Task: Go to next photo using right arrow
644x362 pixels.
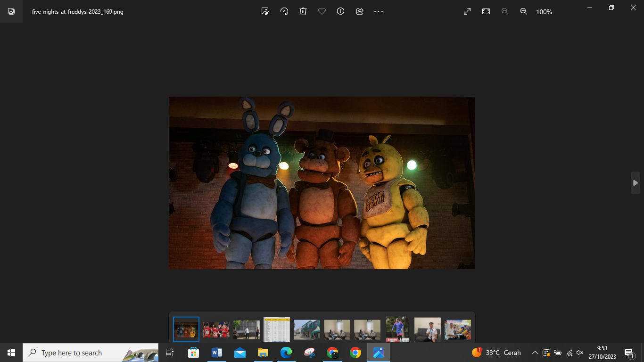Action: pyautogui.click(x=636, y=183)
